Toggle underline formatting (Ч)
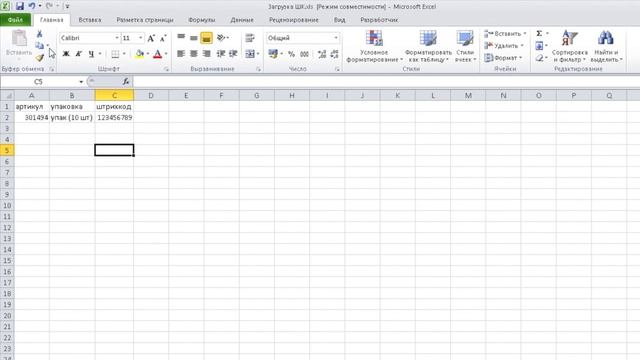Screen dimensions: 640x360 [x=91, y=54]
